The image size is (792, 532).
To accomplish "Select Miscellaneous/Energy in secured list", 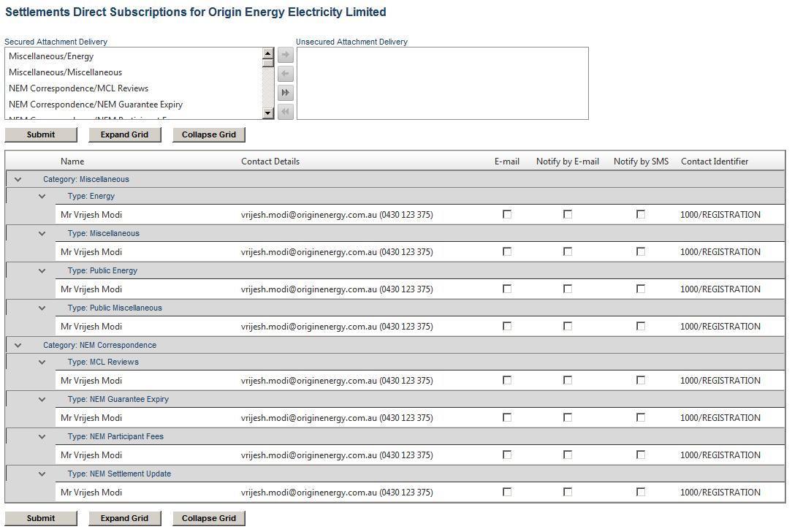I will [51, 56].
